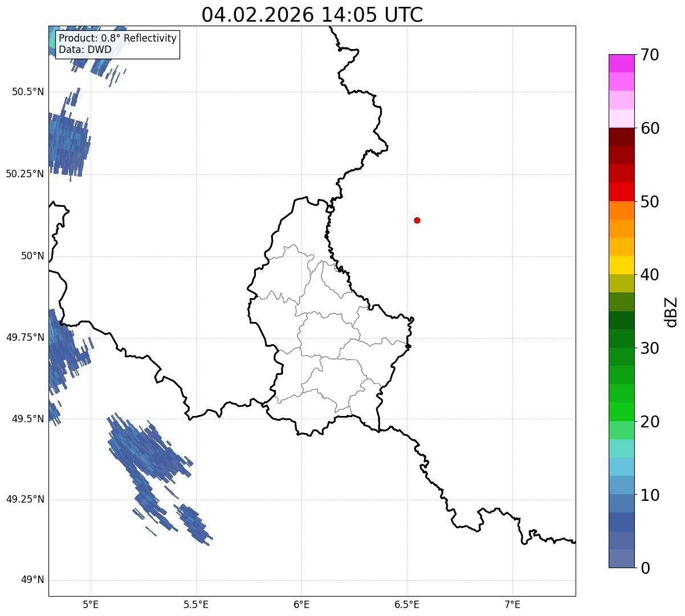
Task: Click the "Data: DWD" label
Action: [85, 50]
